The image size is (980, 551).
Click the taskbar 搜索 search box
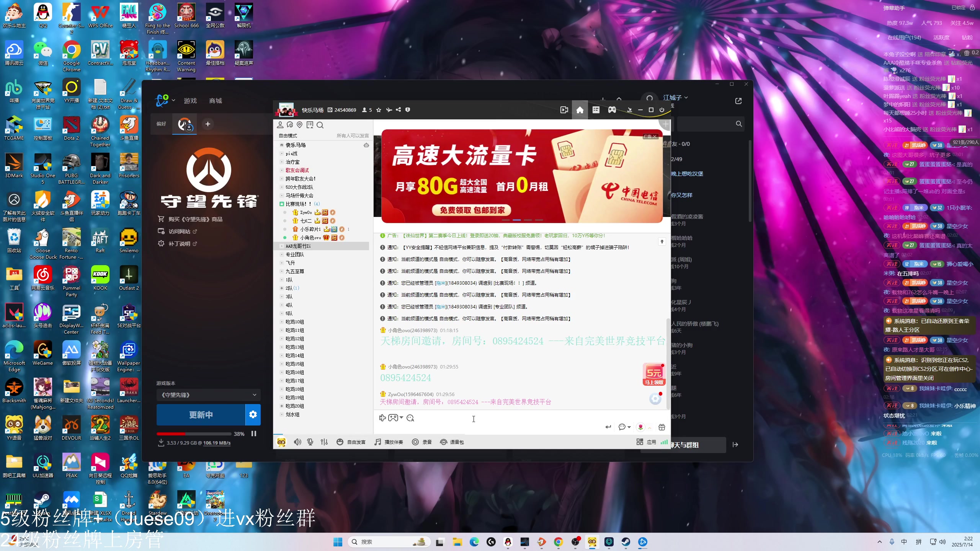tap(389, 542)
